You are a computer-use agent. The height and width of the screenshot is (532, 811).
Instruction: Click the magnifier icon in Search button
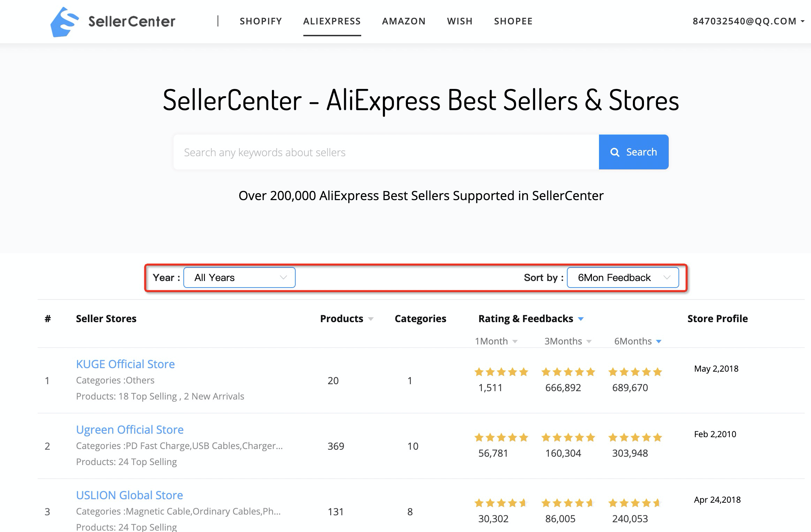point(615,152)
